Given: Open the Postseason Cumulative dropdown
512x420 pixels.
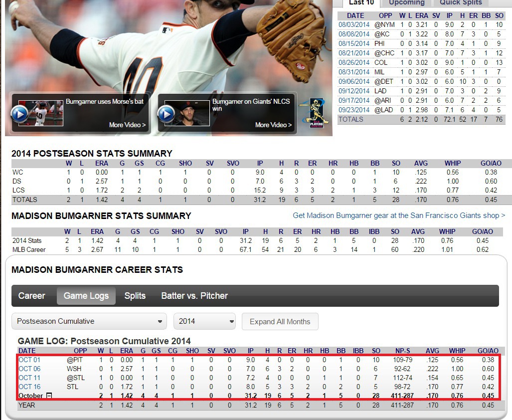Looking at the screenshot, I should click(x=89, y=321).
